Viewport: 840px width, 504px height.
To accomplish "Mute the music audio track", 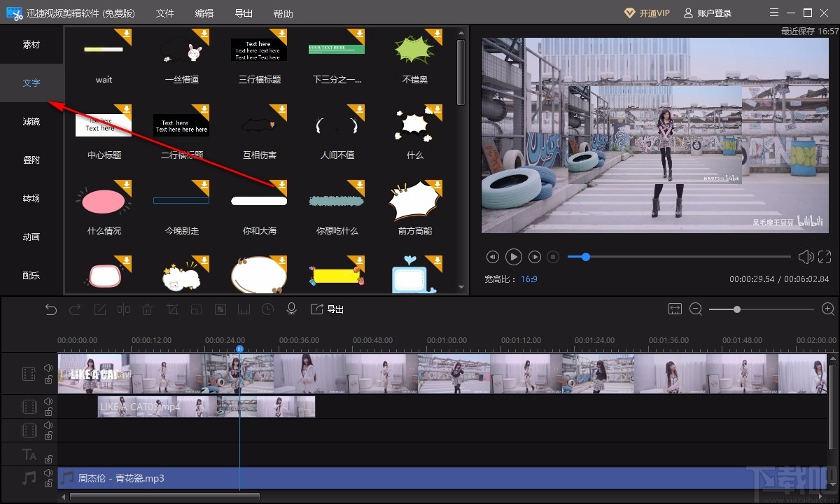I will pyautogui.click(x=48, y=472).
